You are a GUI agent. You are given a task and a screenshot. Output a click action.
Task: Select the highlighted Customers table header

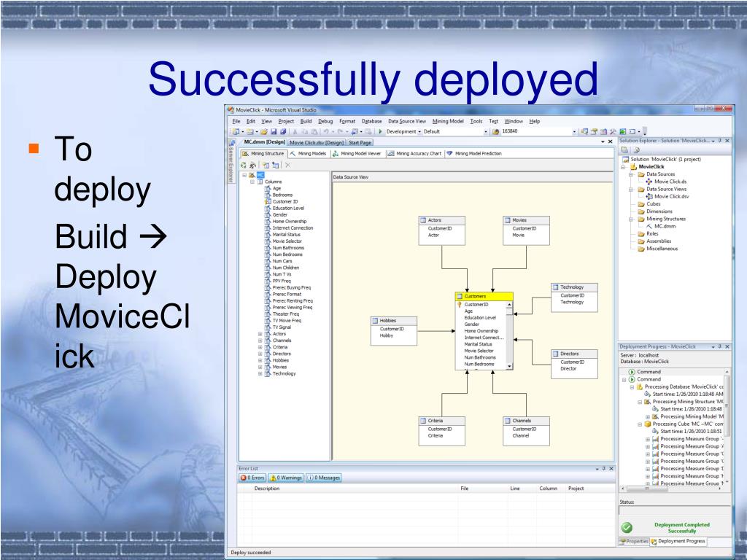(484, 296)
